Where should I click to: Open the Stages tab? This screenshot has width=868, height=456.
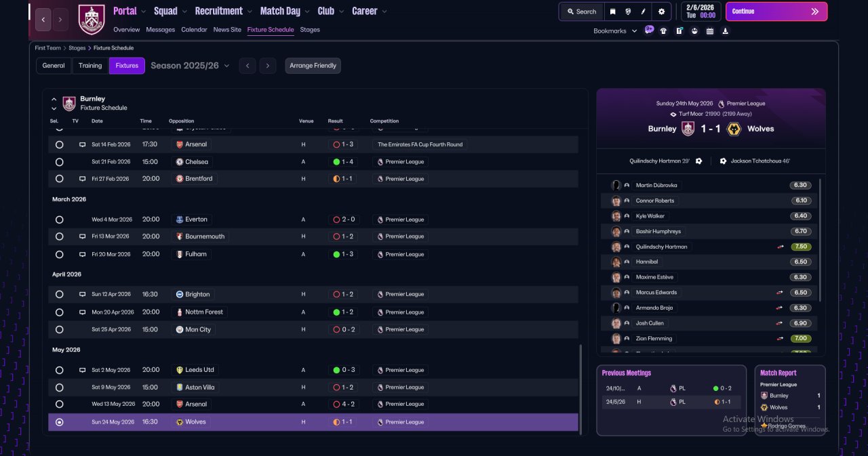click(x=310, y=30)
